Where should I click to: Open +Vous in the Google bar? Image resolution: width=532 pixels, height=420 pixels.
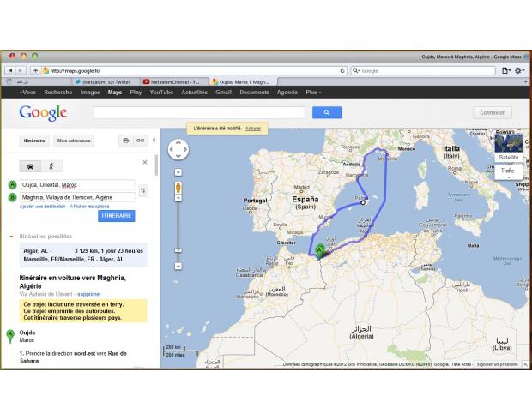pyautogui.click(x=27, y=93)
